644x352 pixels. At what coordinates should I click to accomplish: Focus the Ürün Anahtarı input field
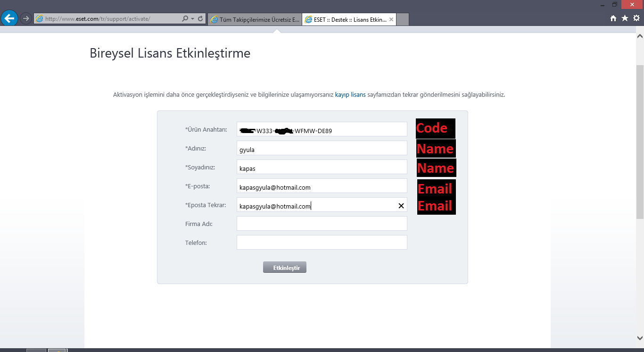(x=322, y=129)
